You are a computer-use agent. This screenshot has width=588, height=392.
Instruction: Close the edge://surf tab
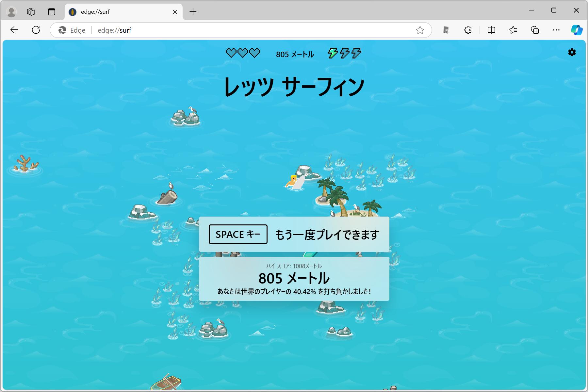coord(175,12)
